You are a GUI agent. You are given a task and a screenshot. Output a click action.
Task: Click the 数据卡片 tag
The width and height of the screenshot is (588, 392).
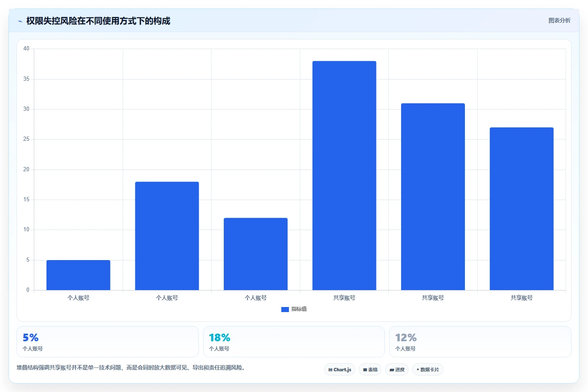(428, 370)
